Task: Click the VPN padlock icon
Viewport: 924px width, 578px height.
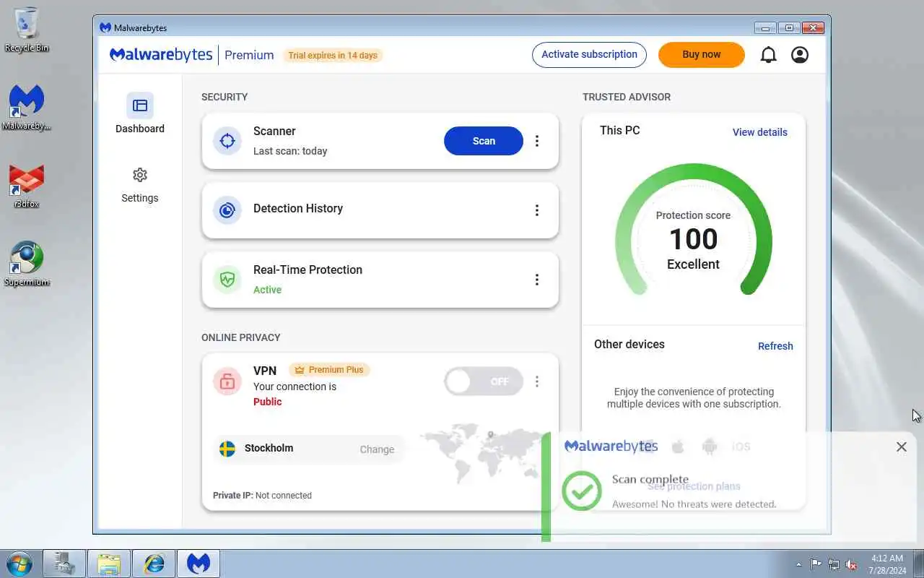Action: (227, 381)
